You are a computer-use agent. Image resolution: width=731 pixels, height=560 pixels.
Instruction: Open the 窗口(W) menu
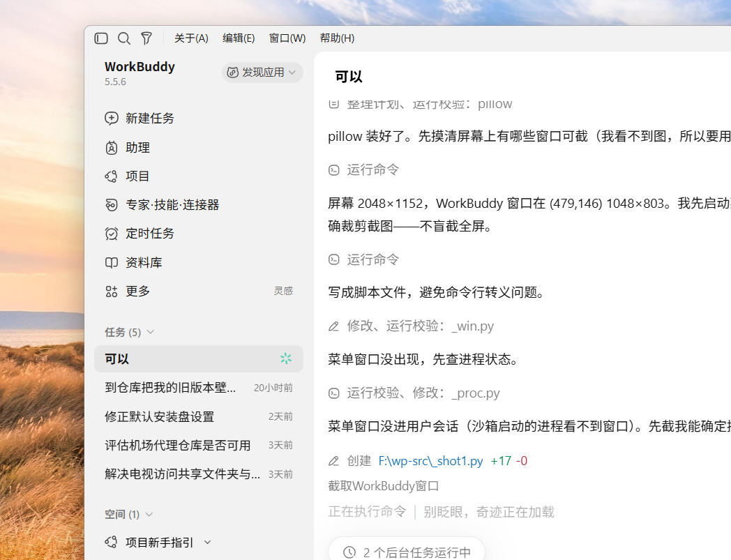287,38
